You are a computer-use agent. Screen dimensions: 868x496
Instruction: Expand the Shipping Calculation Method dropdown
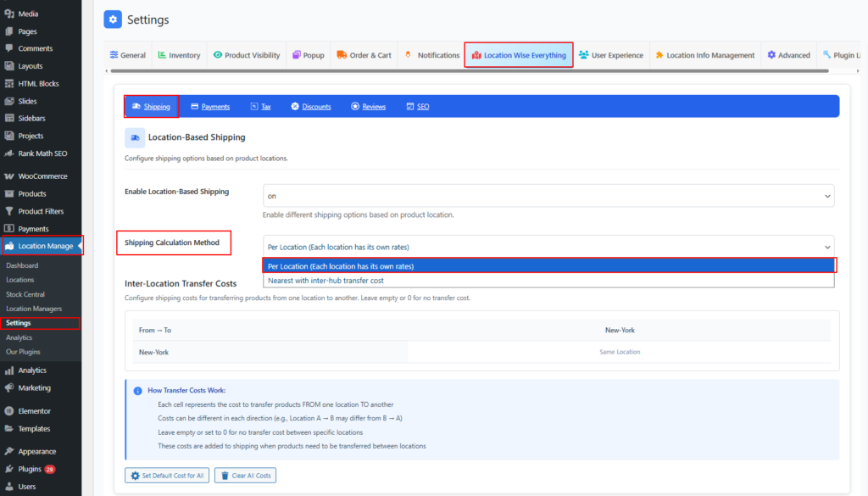click(548, 247)
